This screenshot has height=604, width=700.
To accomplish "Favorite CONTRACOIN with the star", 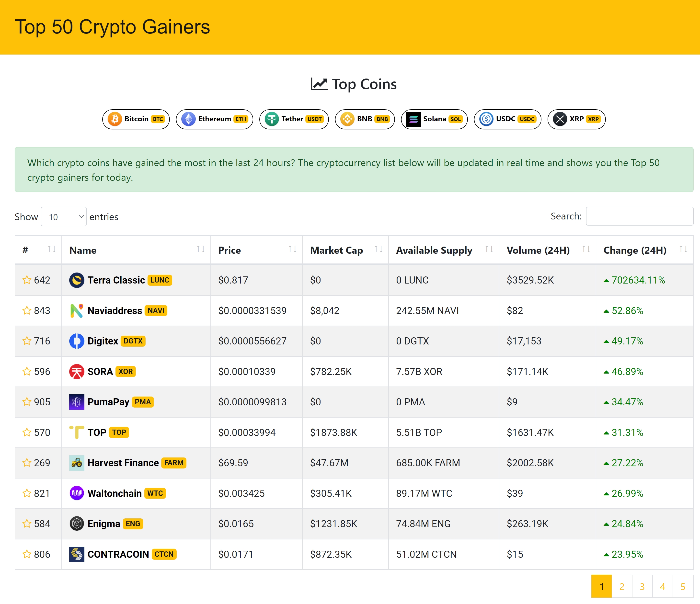I will click(x=27, y=554).
